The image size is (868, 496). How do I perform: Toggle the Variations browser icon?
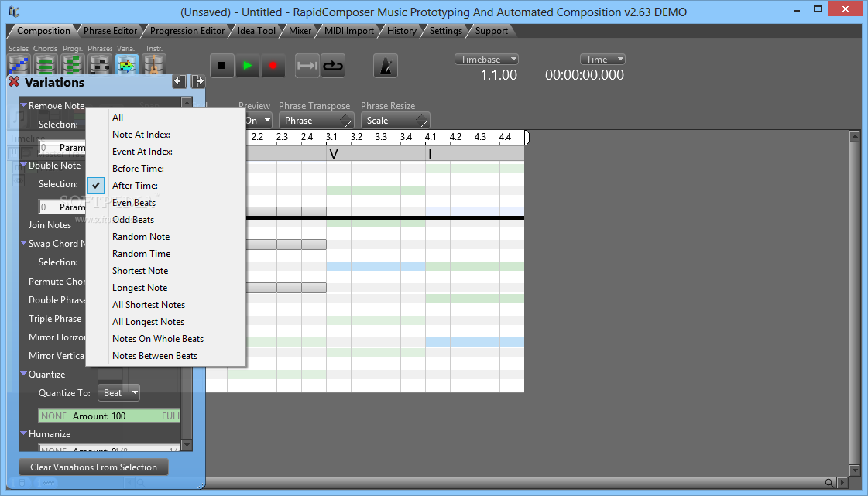(127, 65)
